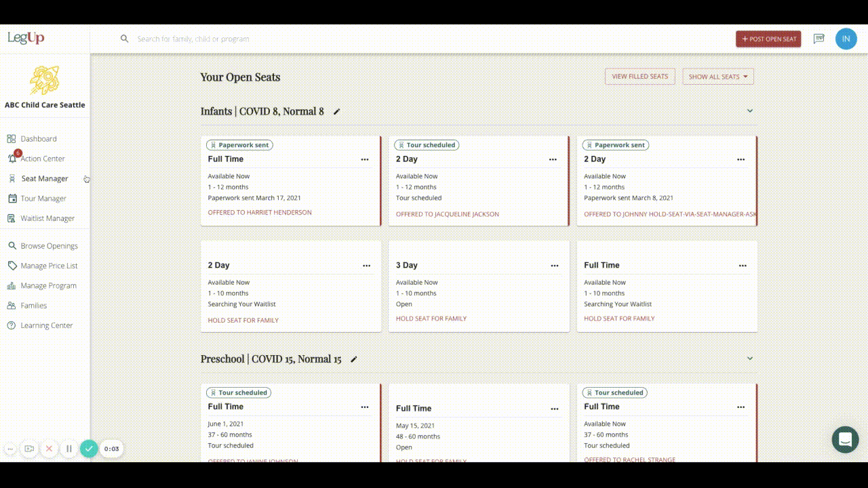This screenshot has height=488, width=868.
Task: Click 'Your Open Seats' heading
Action: tap(240, 77)
